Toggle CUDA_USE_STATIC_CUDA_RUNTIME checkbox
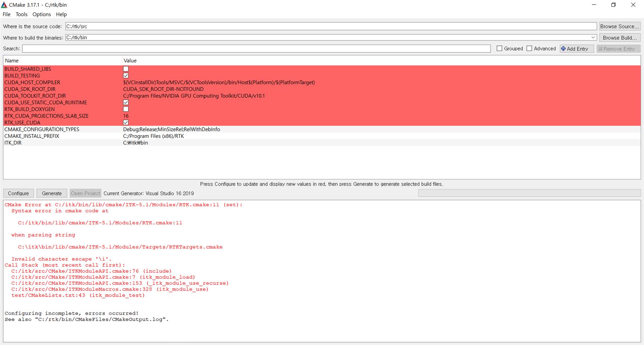This screenshot has height=345, width=644. pos(126,102)
